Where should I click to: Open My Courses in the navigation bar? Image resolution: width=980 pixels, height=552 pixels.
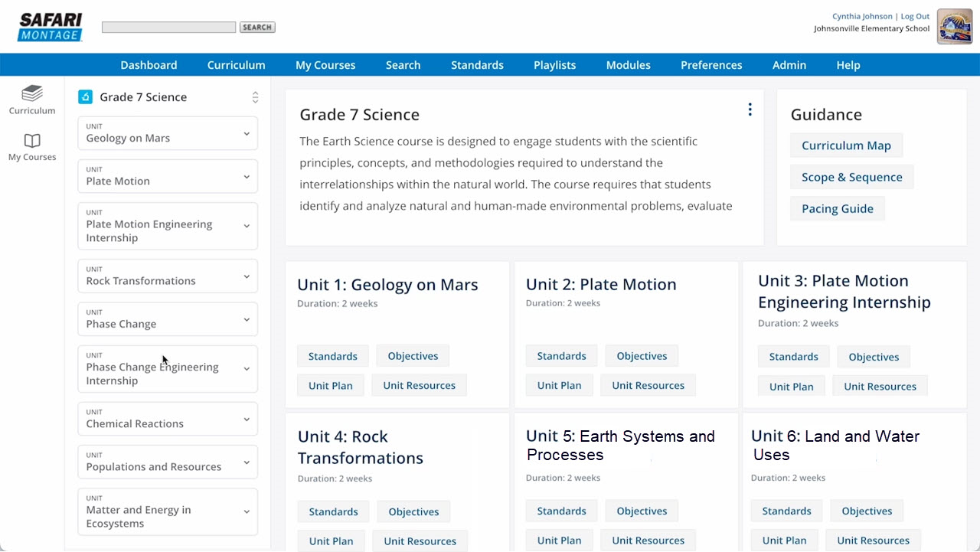point(325,65)
